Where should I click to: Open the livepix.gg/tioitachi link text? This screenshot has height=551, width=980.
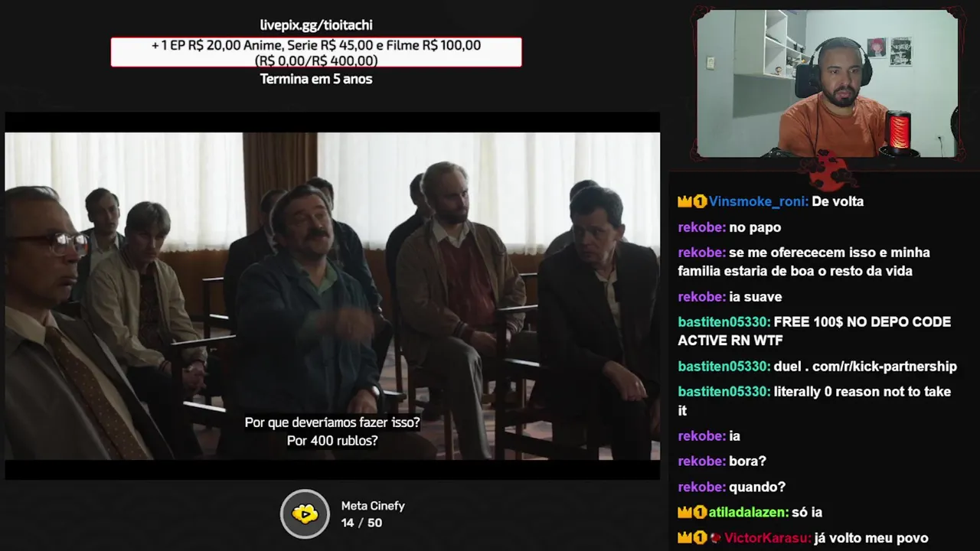pos(316,25)
